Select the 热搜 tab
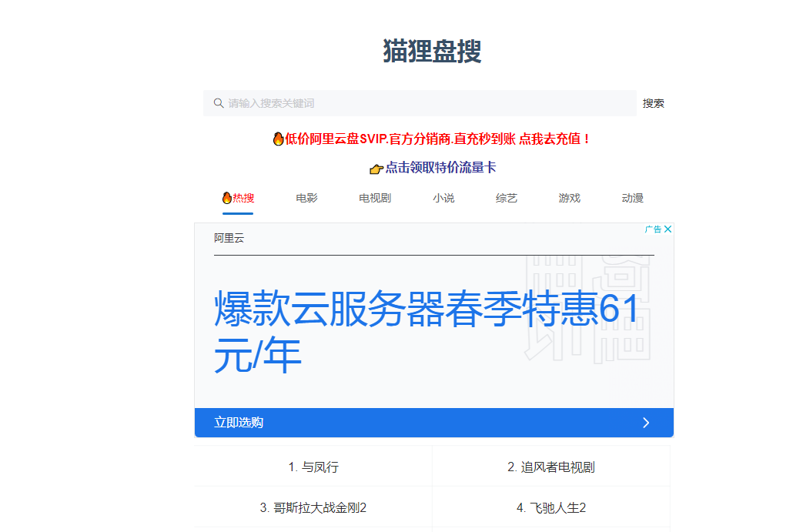The height and width of the screenshot is (532, 803). 238,198
